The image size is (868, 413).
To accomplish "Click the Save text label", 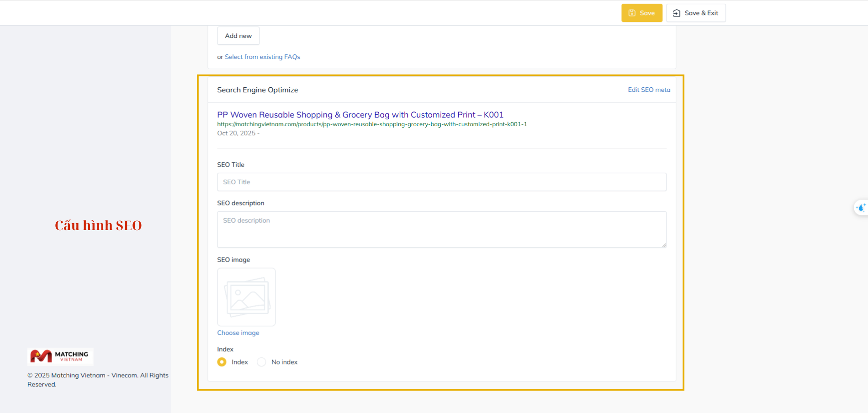I will pyautogui.click(x=647, y=13).
